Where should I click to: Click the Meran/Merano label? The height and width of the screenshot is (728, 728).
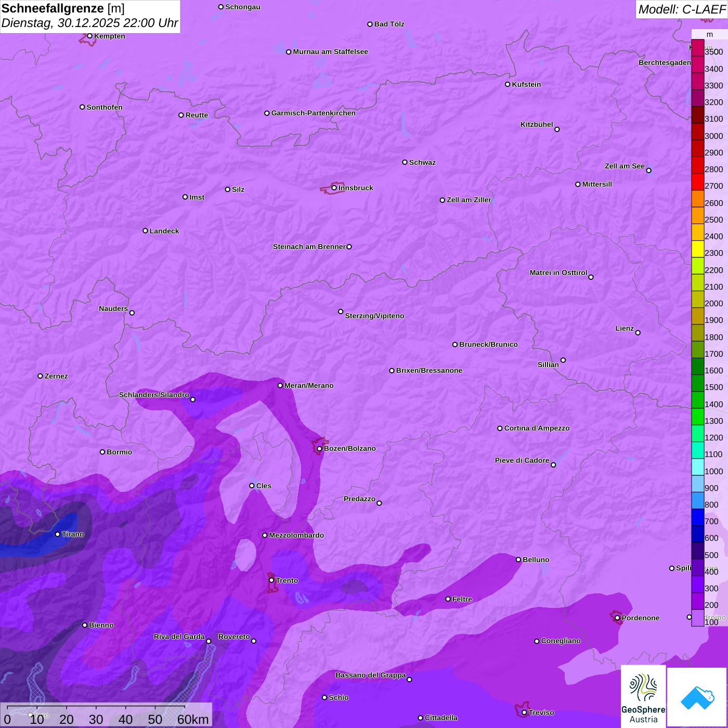point(309,385)
